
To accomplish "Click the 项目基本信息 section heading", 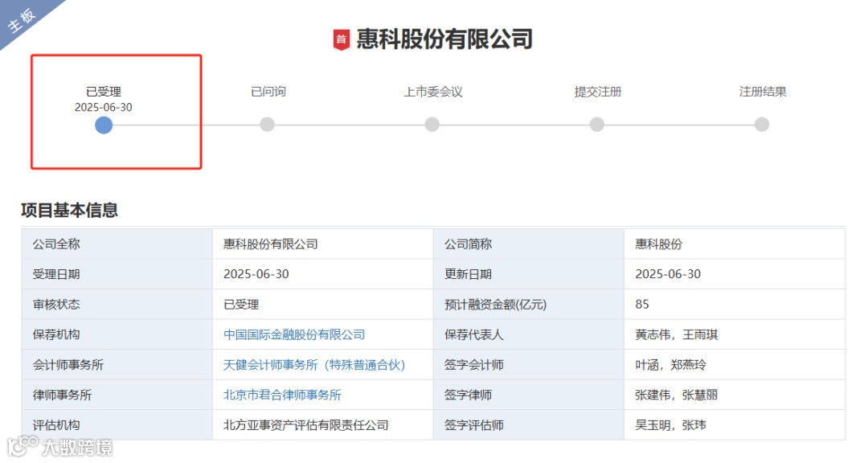I will coord(69,210).
